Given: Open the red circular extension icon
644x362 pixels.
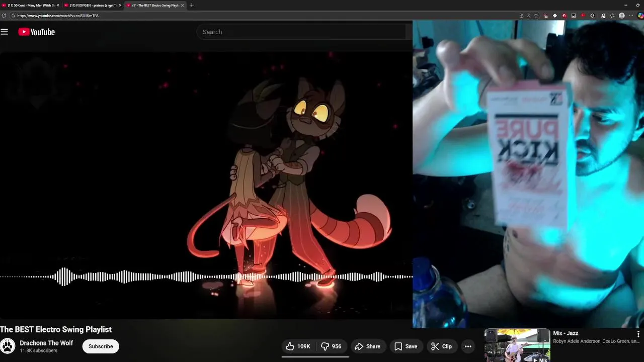Looking at the screenshot, I should click(564, 16).
